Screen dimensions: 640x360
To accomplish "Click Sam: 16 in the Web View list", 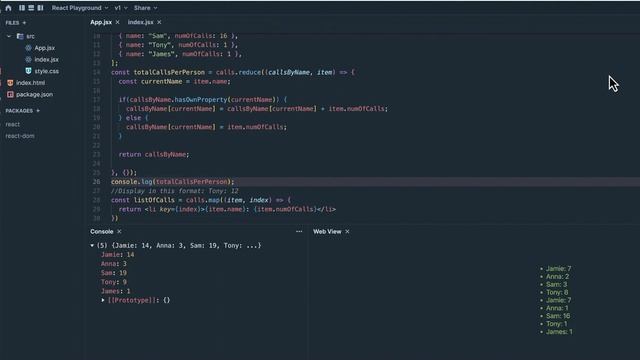I will [x=558, y=316].
